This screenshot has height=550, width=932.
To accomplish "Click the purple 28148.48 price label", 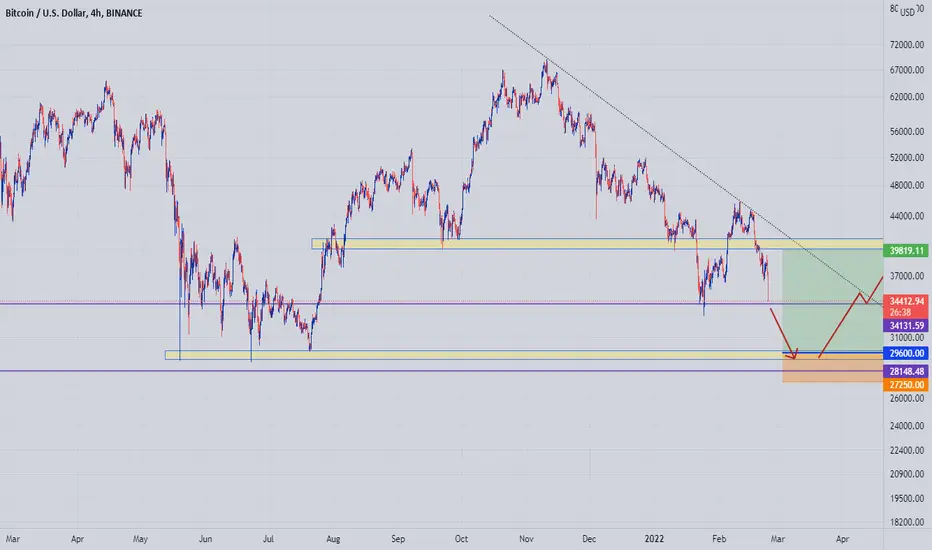I will point(906,372).
